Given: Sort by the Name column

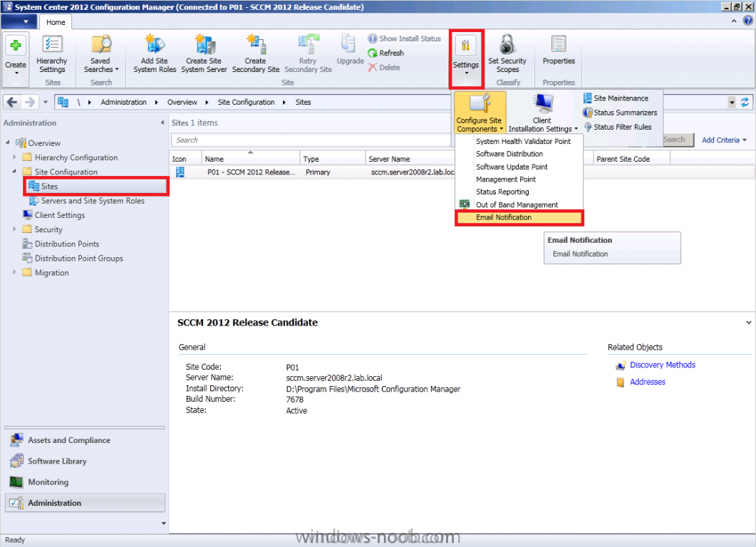Looking at the screenshot, I should (250, 159).
